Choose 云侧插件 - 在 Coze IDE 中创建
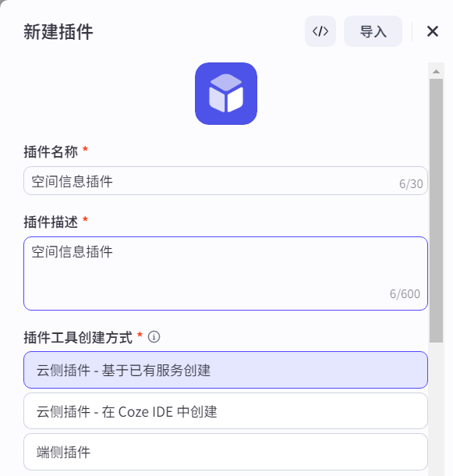 click(x=225, y=411)
